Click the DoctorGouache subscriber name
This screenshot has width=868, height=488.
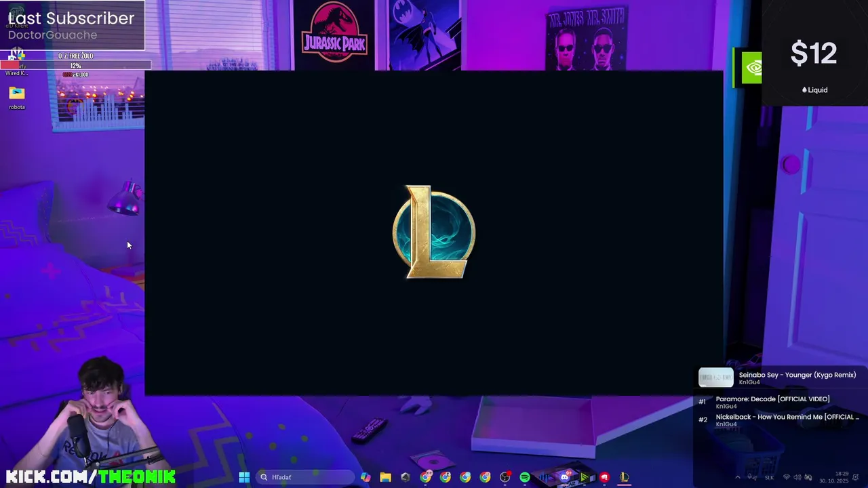tap(53, 35)
